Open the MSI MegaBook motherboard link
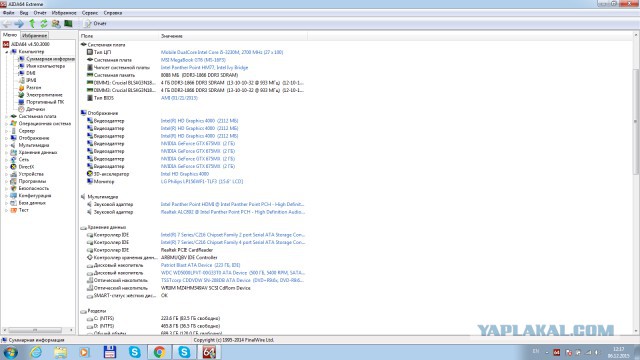The image size is (640, 360). (193, 60)
